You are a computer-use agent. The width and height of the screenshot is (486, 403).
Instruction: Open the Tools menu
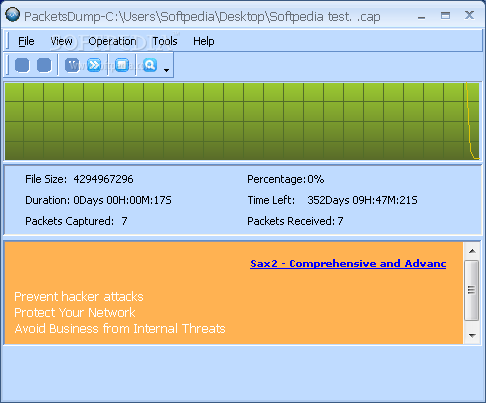click(165, 41)
